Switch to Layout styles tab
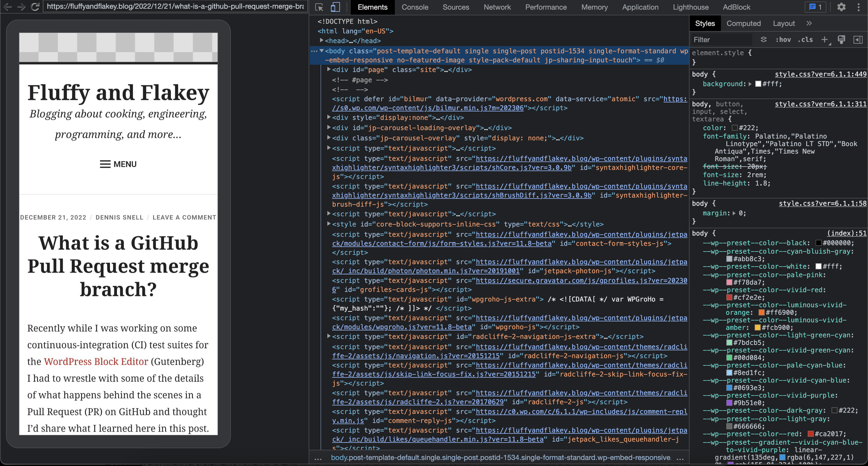868x466 pixels. click(784, 23)
